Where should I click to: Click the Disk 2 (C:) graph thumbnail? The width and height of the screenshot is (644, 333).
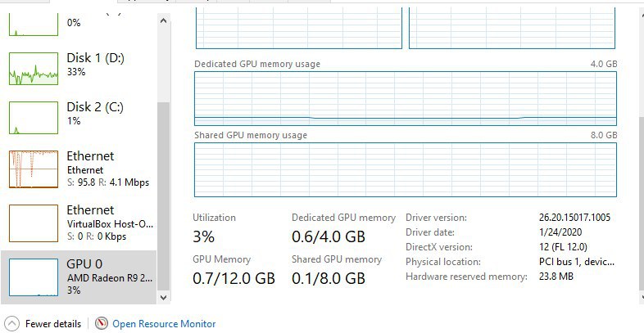click(34, 118)
